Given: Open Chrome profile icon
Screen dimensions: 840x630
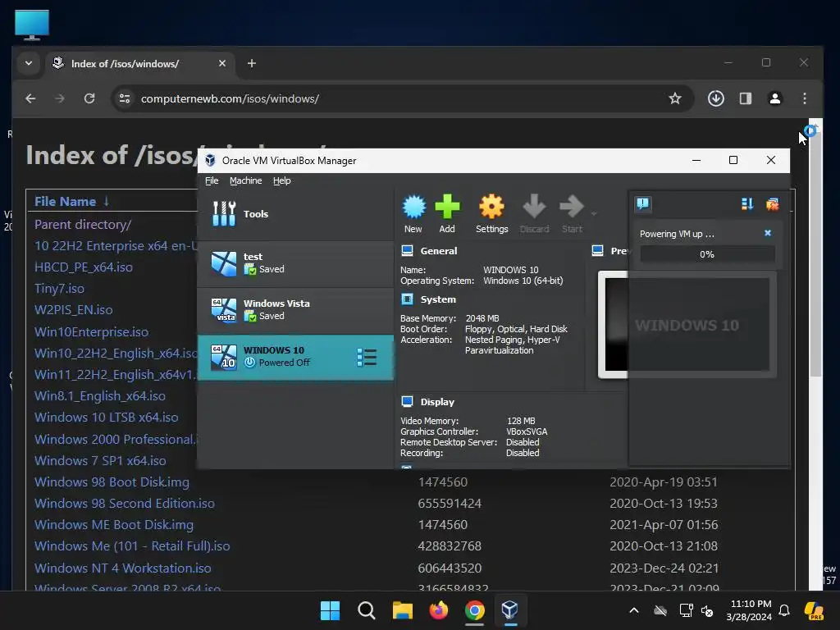Looking at the screenshot, I should [774, 98].
